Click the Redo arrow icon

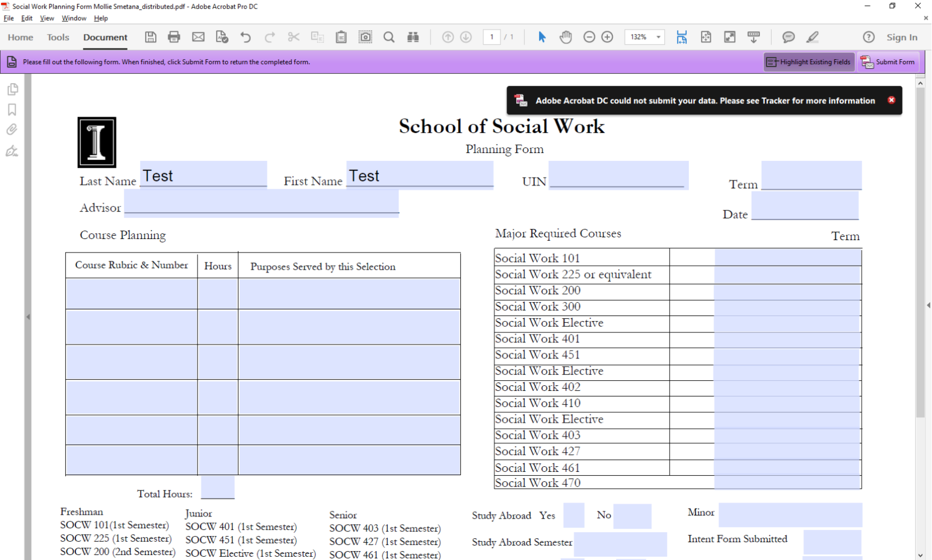270,37
